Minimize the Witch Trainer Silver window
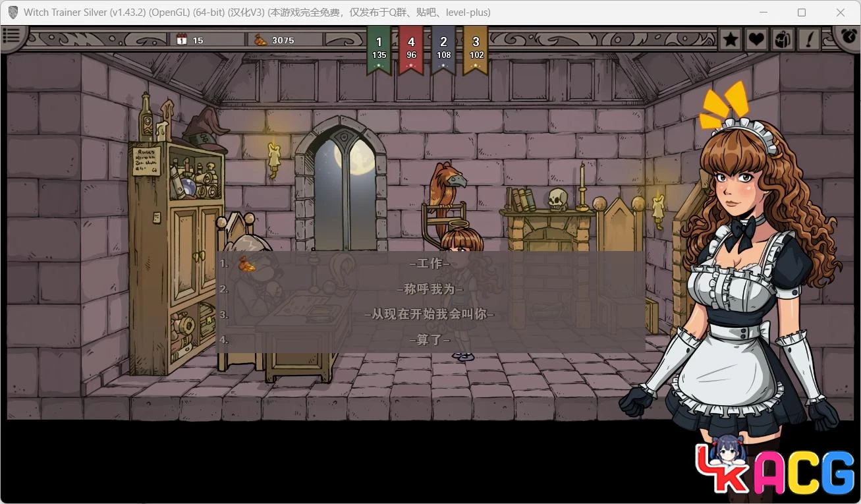 764,13
